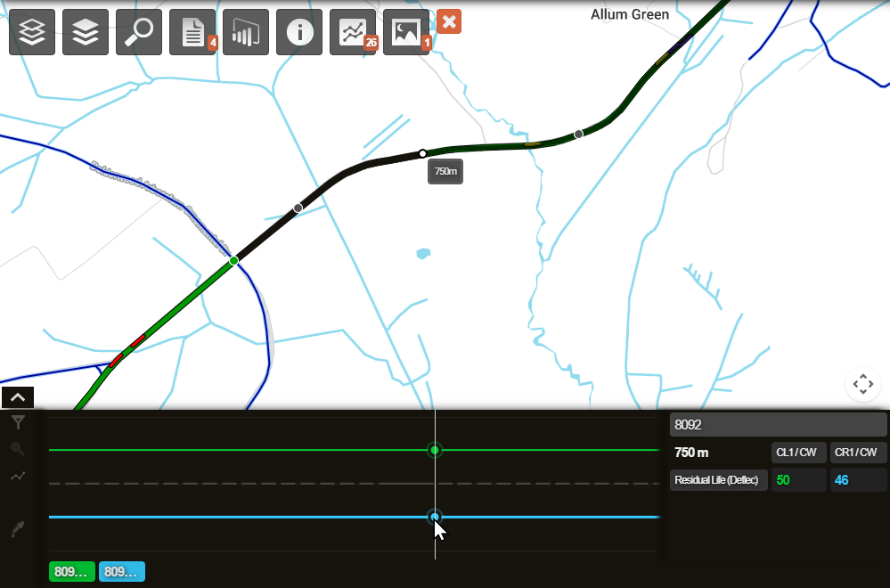Click the line chart type icon
This screenshot has width=890, height=588.
[x=17, y=477]
